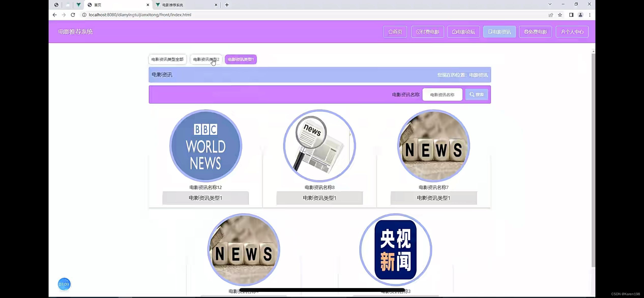This screenshot has width=644, height=298.
Task: Close the 首页 tab
Action: click(x=148, y=5)
